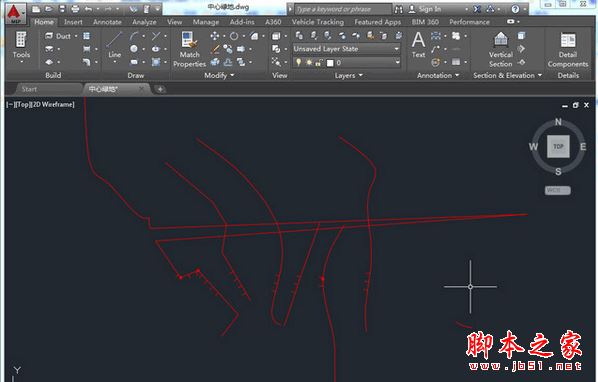Toggle layer freeze sun icon

coord(309,62)
